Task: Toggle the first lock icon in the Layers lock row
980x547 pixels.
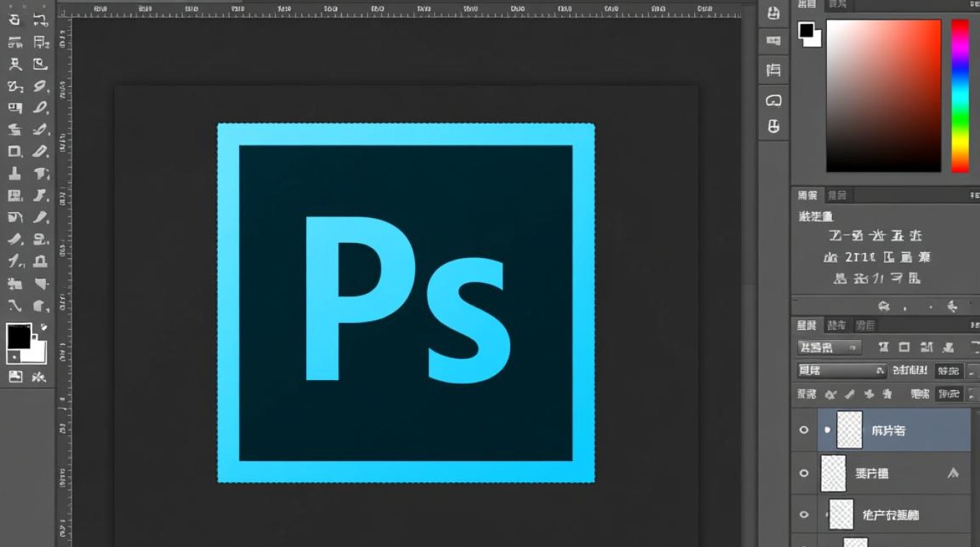Action: coord(830,394)
